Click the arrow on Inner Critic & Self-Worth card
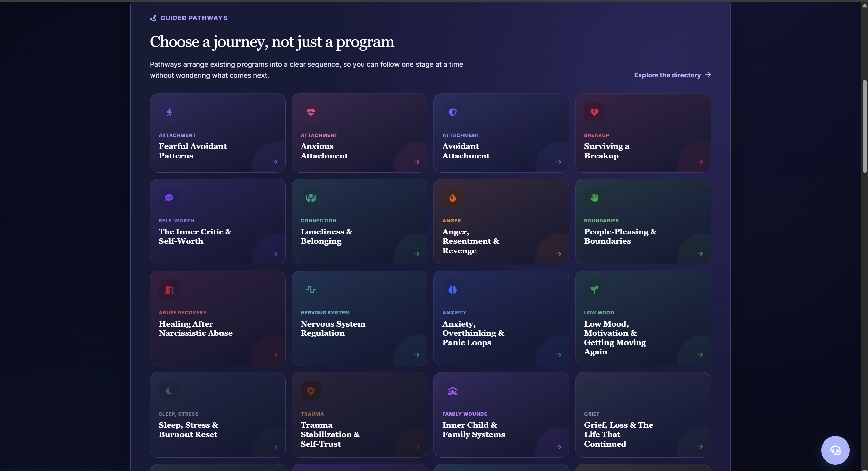The image size is (868, 471). click(x=275, y=254)
